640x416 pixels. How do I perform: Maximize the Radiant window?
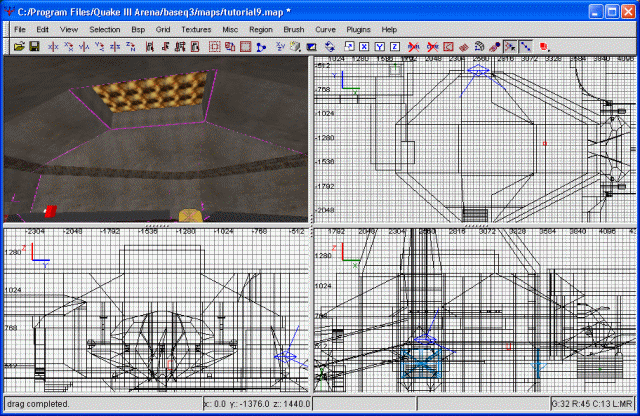pyautogui.click(x=611, y=11)
